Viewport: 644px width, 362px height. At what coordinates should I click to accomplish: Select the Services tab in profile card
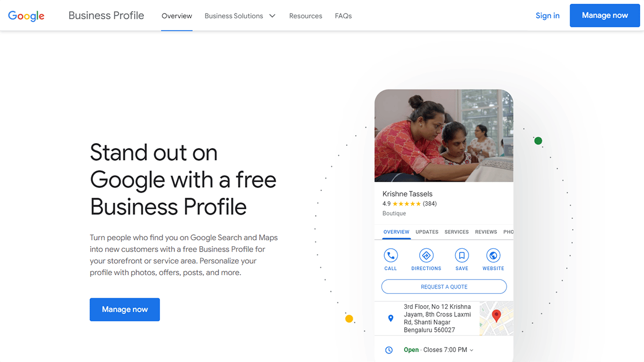pos(457,232)
